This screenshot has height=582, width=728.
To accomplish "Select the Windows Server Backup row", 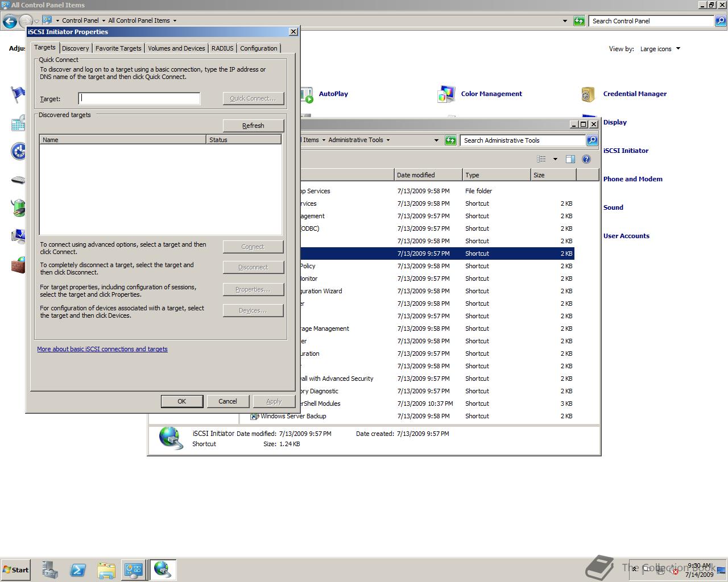I will point(412,416).
